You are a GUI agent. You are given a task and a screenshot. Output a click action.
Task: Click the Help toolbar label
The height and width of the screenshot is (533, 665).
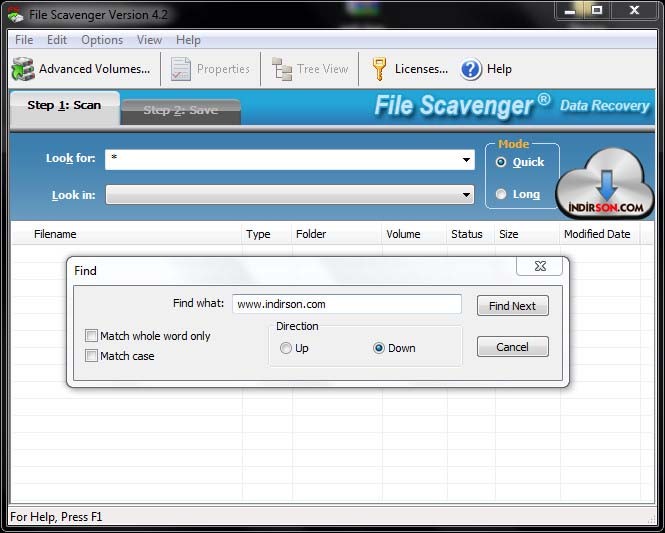(499, 69)
